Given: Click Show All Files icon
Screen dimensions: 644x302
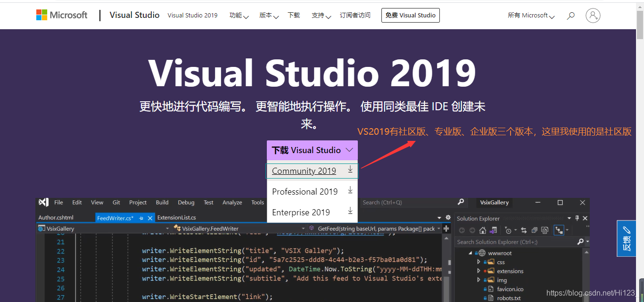Looking at the screenshot, I should (545, 230).
